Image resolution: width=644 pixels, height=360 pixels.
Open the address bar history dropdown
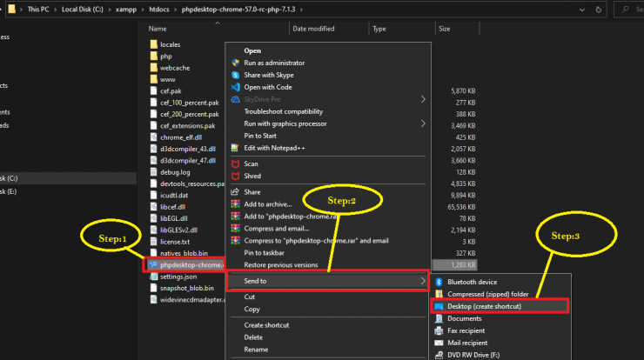point(582,10)
